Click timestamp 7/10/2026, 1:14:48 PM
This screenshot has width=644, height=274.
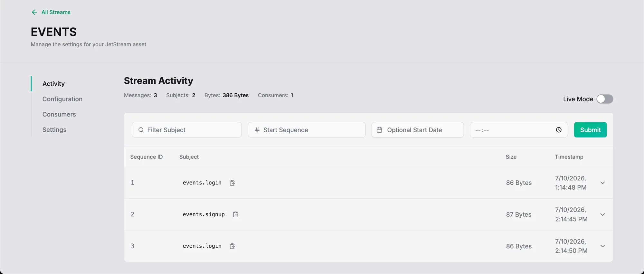571,183
